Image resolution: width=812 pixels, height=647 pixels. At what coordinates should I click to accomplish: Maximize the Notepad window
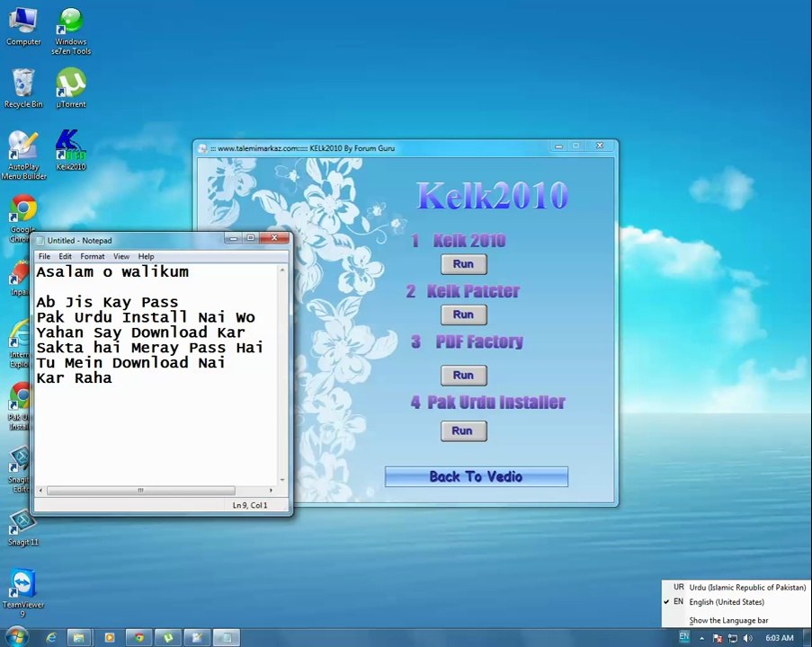click(x=251, y=238)
